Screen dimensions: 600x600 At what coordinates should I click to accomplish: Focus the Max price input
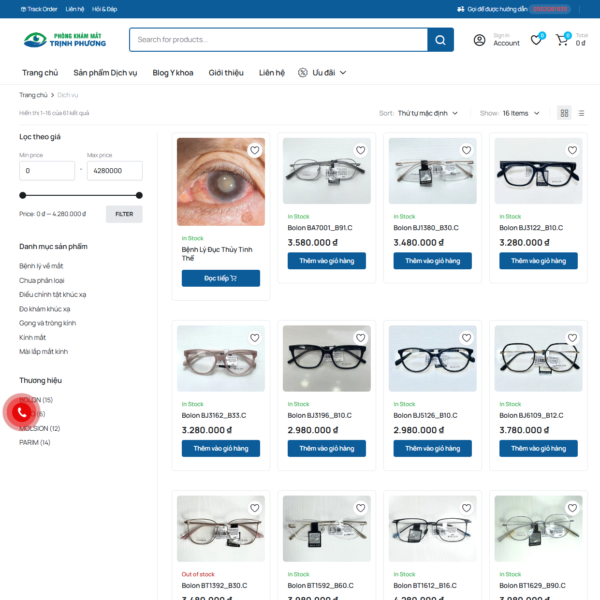point(115,171)
